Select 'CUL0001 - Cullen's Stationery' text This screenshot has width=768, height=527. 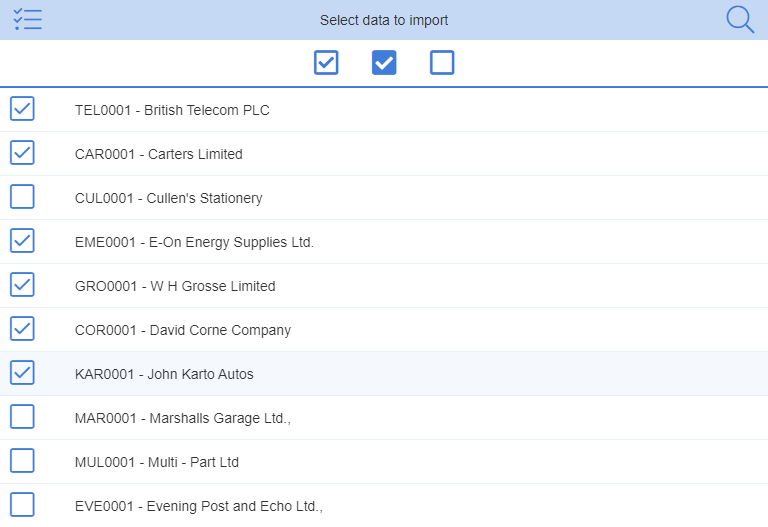coord(168,198)
